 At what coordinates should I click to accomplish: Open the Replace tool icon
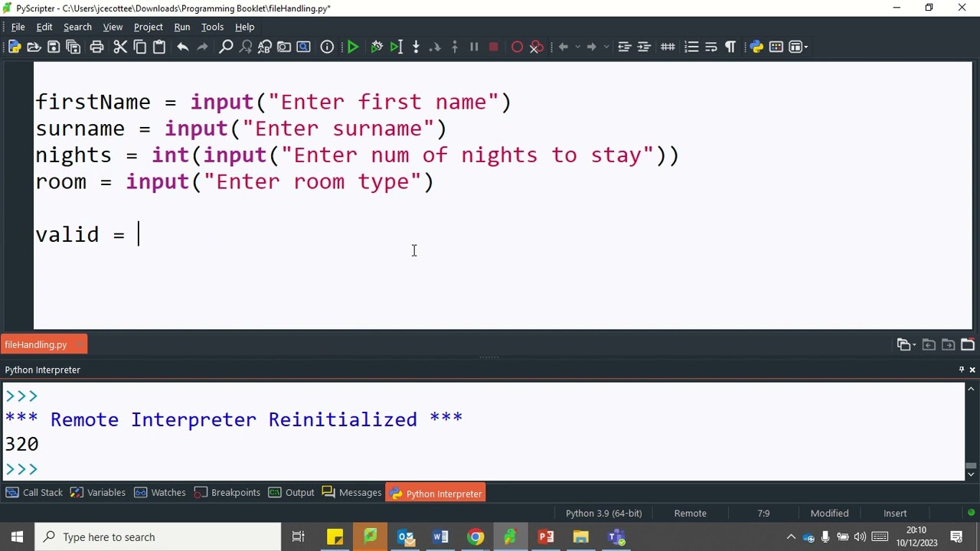265,47
